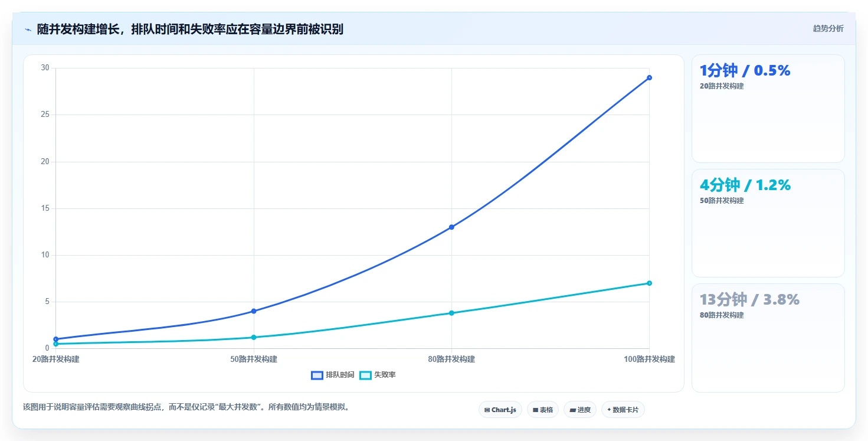Click y-axis tick 15

coord(45,208)
